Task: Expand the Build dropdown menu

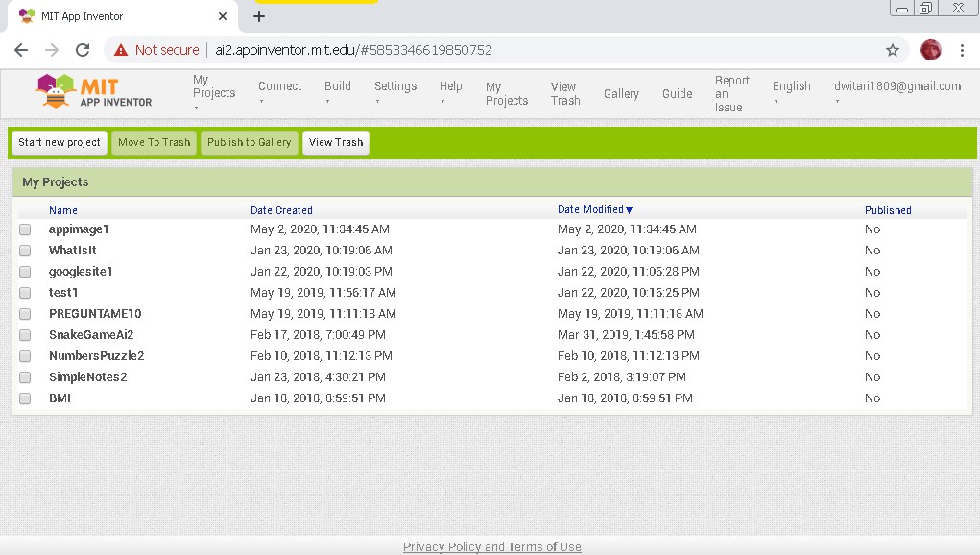Action: [x=338, y=91]
